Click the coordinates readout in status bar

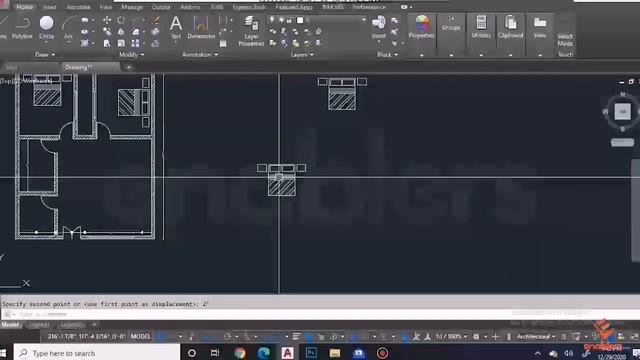(x=87, y=336)
